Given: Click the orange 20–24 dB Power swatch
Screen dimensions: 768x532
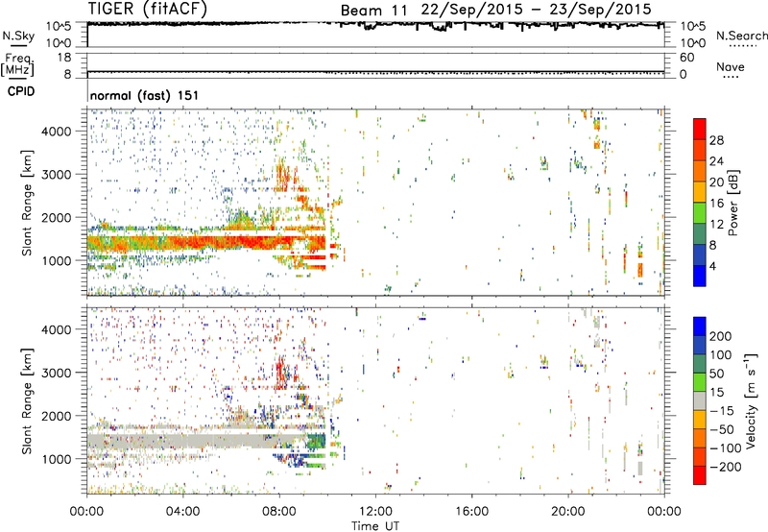Looking at the screenshot, I should click(x=700, y=172).
